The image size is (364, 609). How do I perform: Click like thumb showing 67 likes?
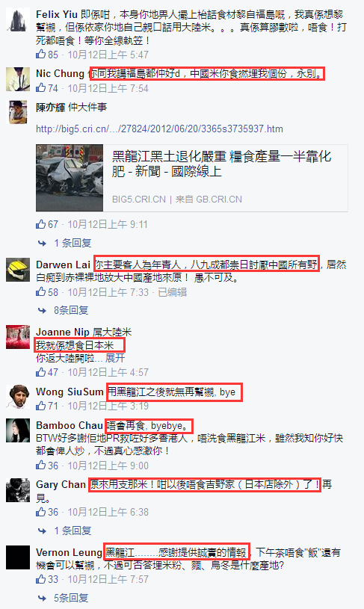click(41, 223)
